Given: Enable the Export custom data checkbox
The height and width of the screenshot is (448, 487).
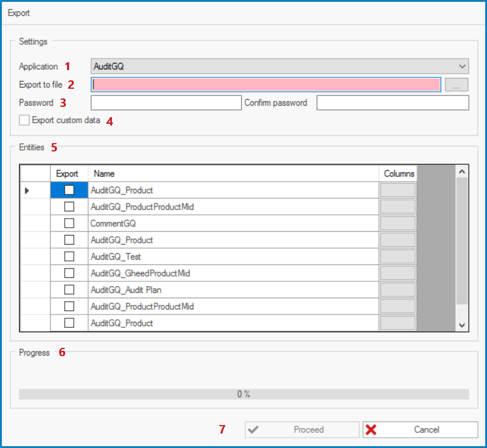Looking at the screenshot, I should coord(24,120).
